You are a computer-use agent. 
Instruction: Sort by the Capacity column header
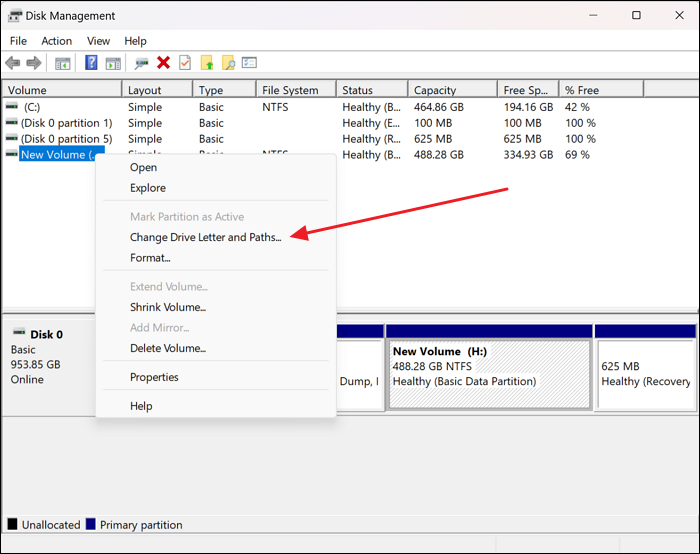tap(435, 90)
